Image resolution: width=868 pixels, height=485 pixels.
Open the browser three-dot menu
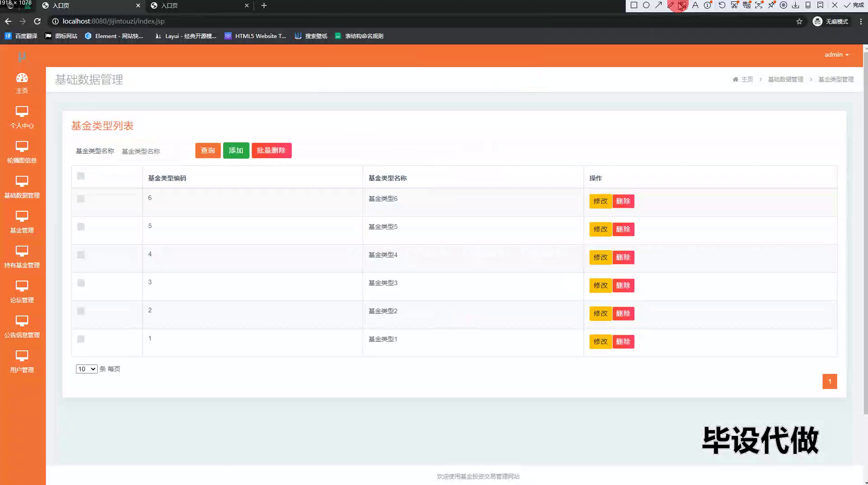pos(861,21)
